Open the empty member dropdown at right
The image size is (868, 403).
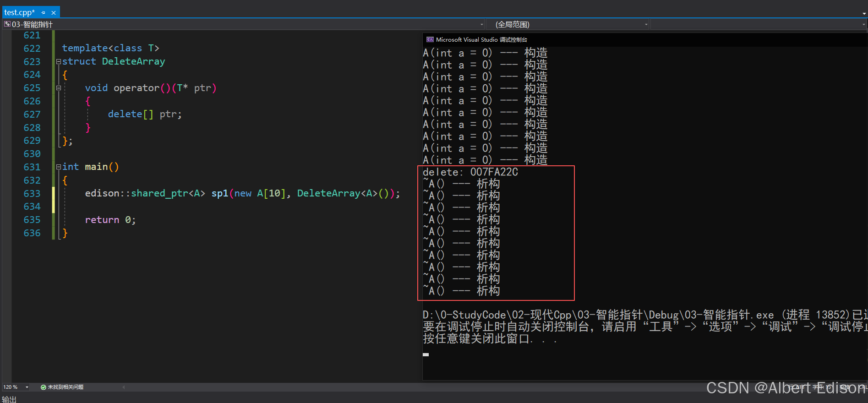(864, 24)
